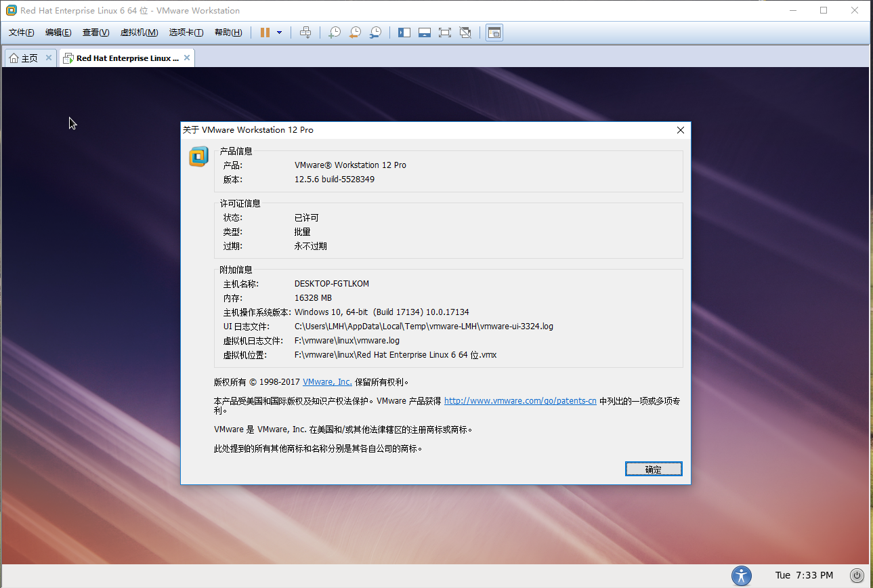Send Ctrl+Alt+Del to the virtual machine

point(305,33)
